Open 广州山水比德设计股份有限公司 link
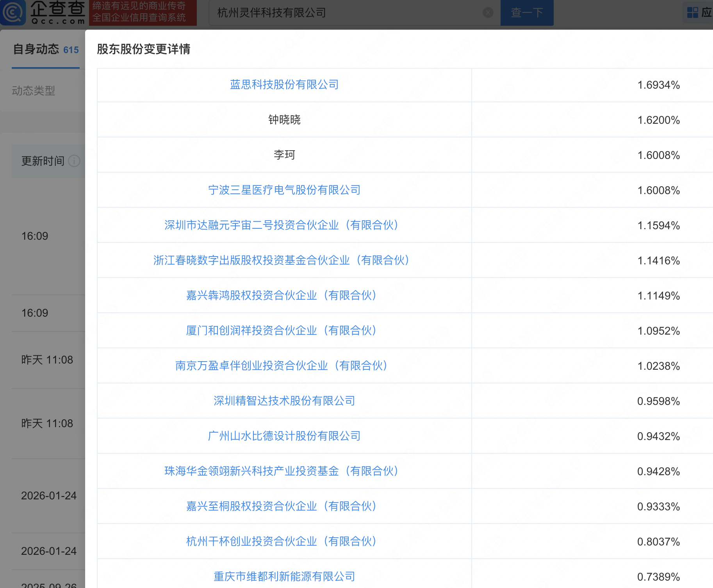This screenshot has height=588, width=713. 284,436
